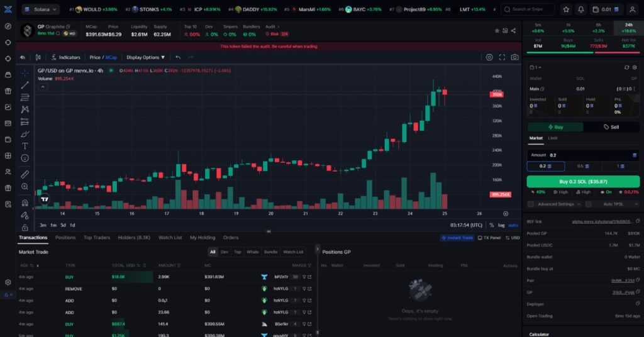The height and width of the screenshot is (337, 644).
Task: Select the trend line drawing tool
Action: coord(25,85)
